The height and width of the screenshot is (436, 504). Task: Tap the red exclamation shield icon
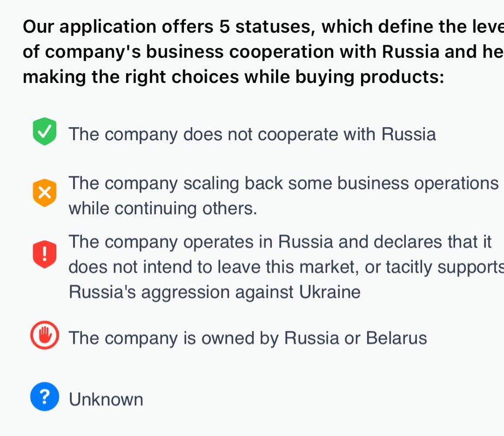pos(45,254)
